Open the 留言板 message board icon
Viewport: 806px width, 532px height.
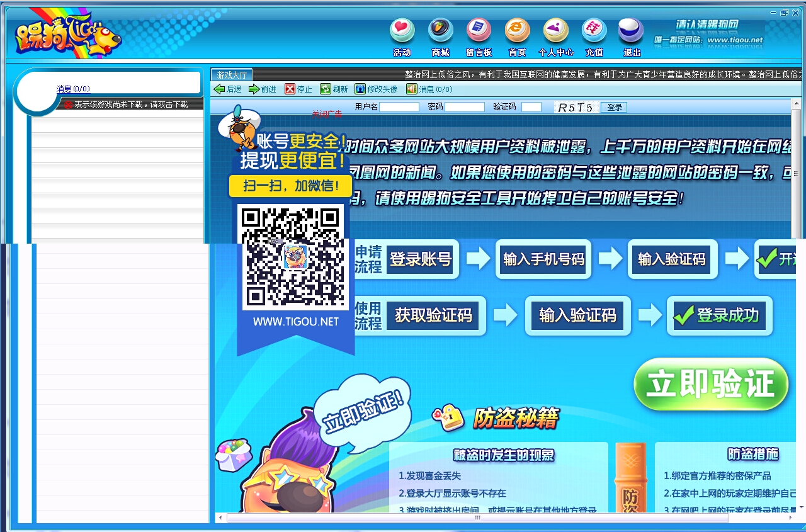479,30
